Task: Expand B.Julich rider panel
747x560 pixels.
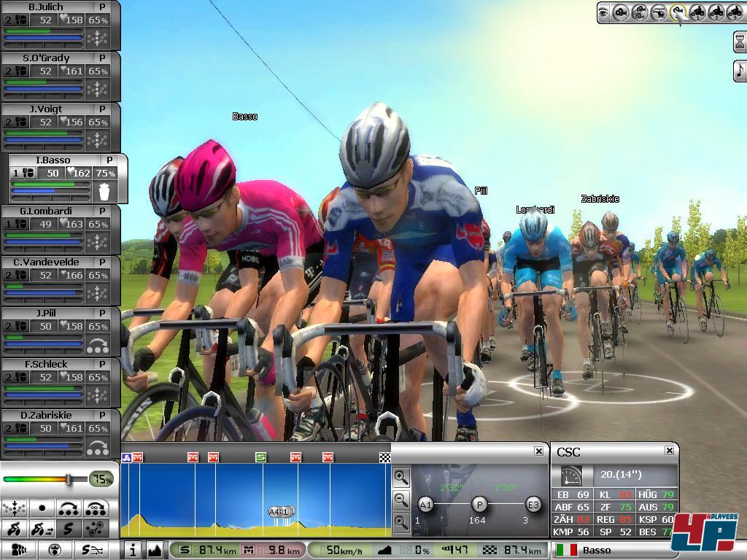Action: [x=102, y=7]
